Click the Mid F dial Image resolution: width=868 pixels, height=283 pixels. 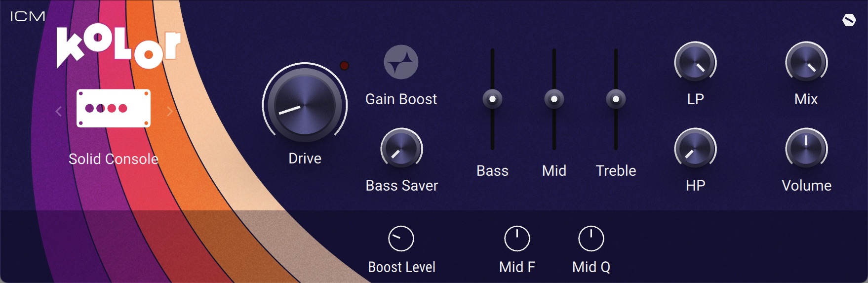pyautogui.click(x=517, y=239)
